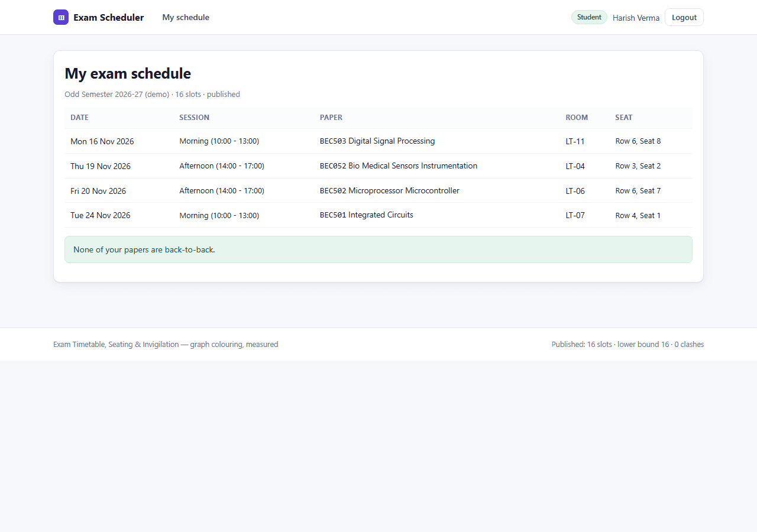Click the footer text Exam Timetable, Seating & Invigilation
Screen dimensions: 757x532
166,344
